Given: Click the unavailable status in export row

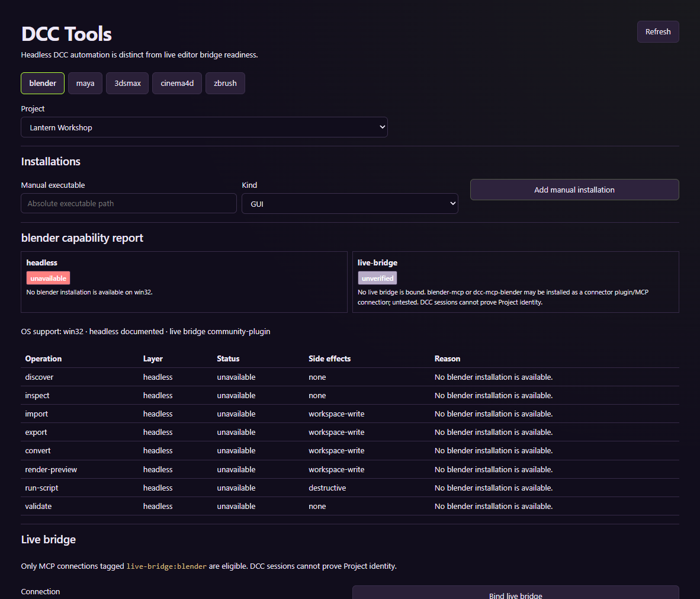Looking at the screenshot, I should (x=236, y=433).
